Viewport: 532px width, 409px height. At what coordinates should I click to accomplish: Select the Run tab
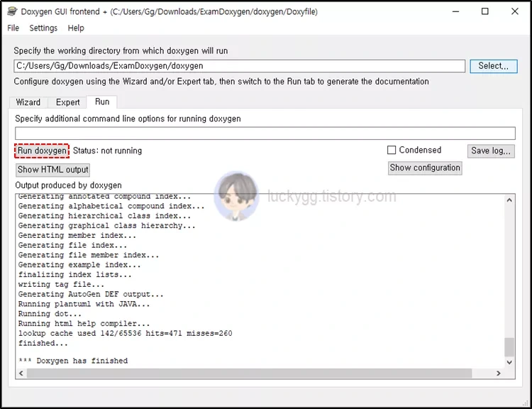click(102, 102)
